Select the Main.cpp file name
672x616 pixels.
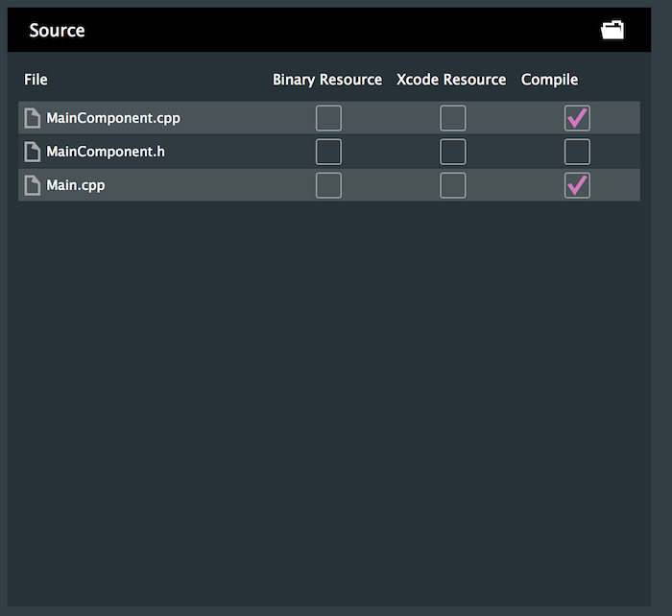point(76,185)
